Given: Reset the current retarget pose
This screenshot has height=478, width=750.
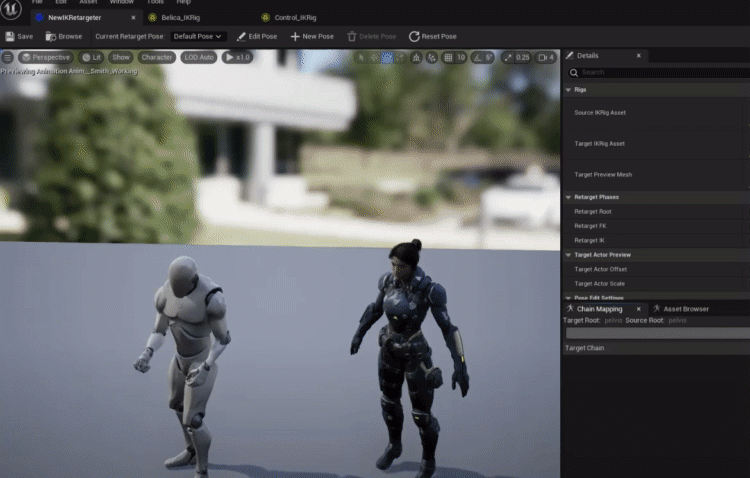Looking at the screenshot, I should pos(433,36).
